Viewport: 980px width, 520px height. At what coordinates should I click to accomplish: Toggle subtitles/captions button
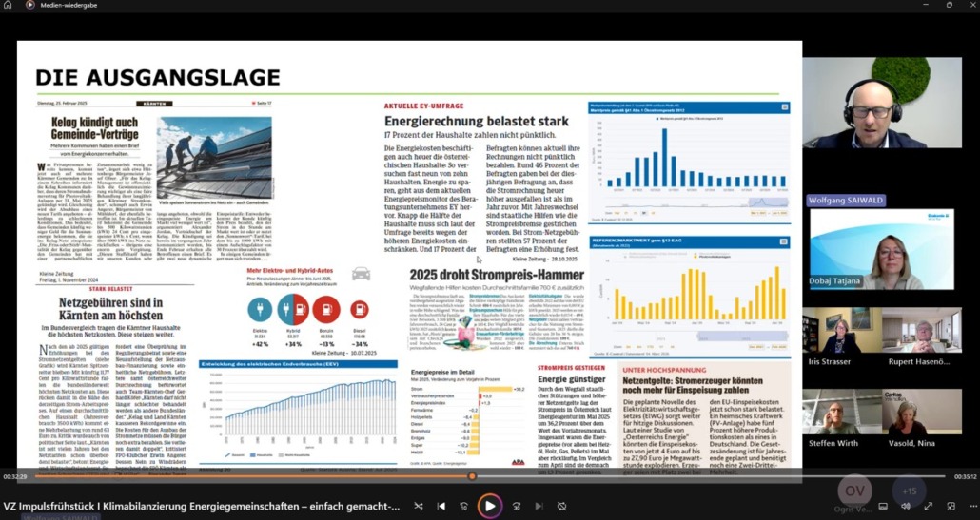pyautogui.click(x=883, y=507)
